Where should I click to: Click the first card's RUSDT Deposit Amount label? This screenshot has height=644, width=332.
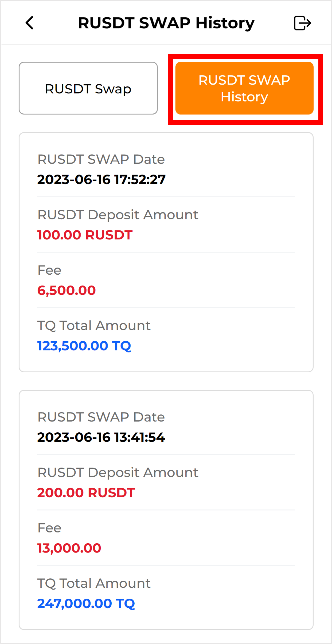[x=118, y=215]
